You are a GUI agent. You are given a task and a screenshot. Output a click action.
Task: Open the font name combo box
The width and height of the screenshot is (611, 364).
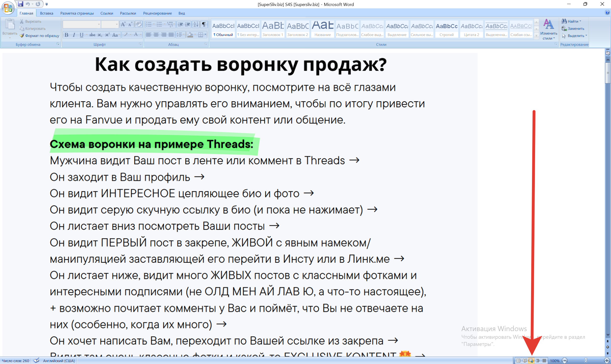tap(82, 24)
